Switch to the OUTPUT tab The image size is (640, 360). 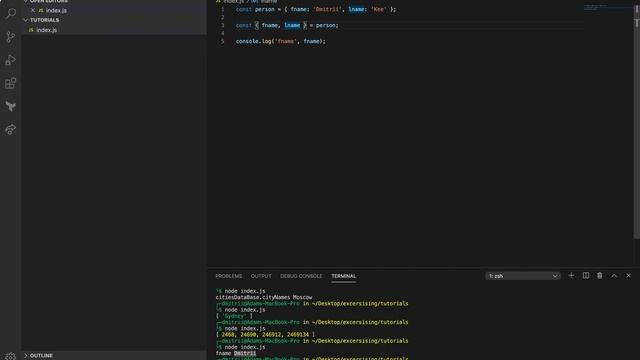[x=261, y=276]
